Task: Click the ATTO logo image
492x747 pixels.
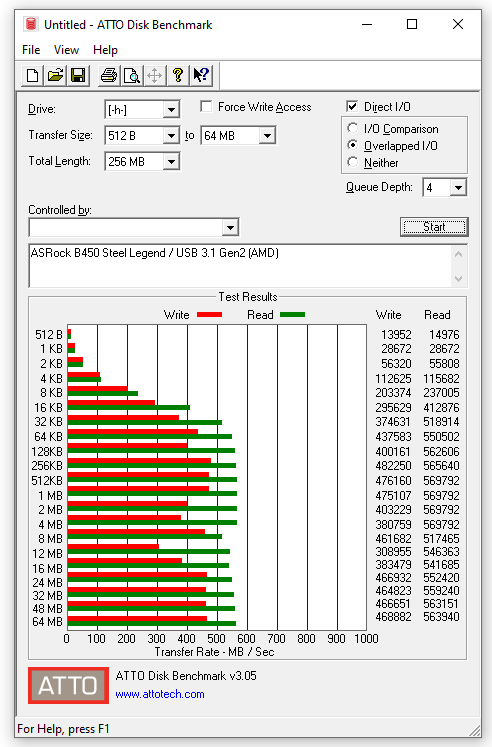Action: tap(69, 685)
